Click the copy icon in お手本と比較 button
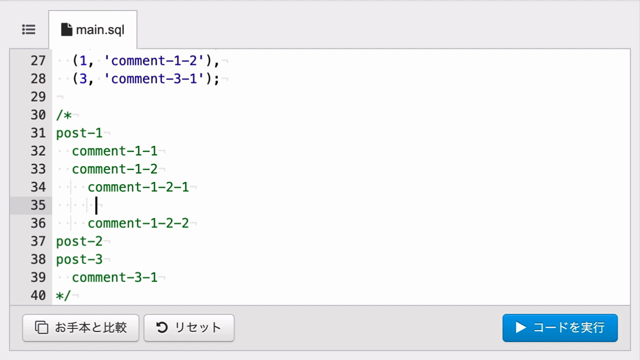 41,327
